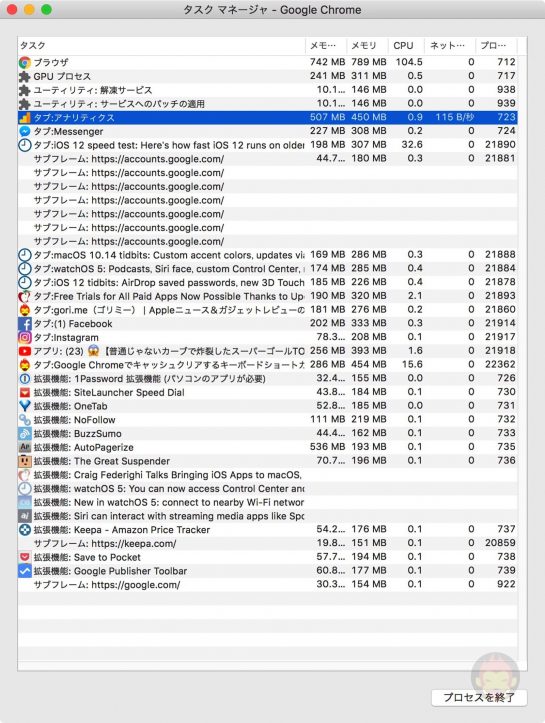This screenshot has width=545, height=723.
Task: Sort by the CPU column header
Action: click(x=406, y=46)
